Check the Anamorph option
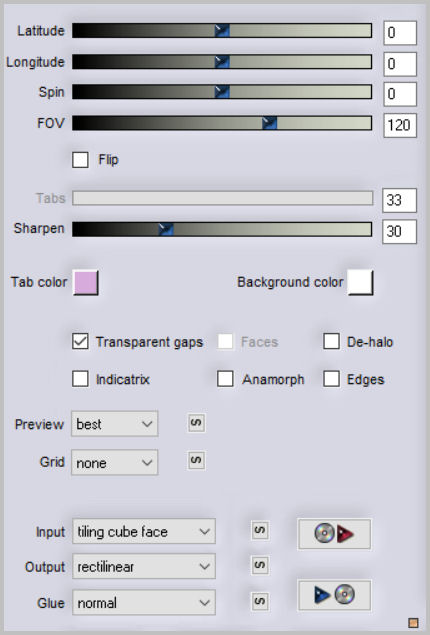The width and height of the screenshot is (430, 635). coord(225,379)
